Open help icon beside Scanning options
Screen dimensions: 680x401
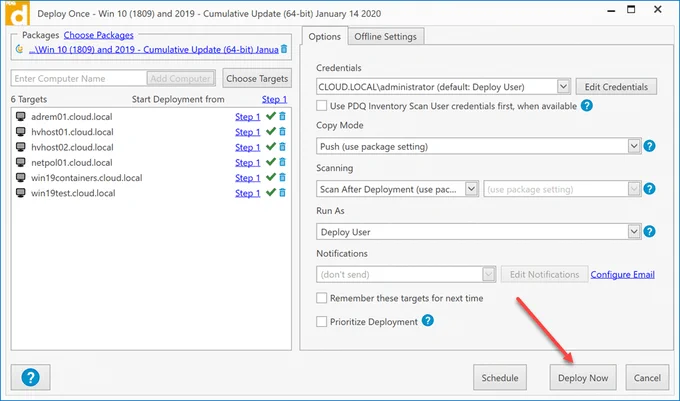[649, 189]
